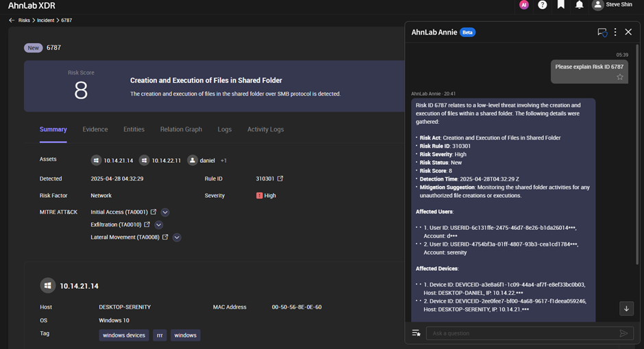Viewport: 644px width, 349px height.
Task: Go to Incident in breadcrumb
Action: tap(46, 20)
